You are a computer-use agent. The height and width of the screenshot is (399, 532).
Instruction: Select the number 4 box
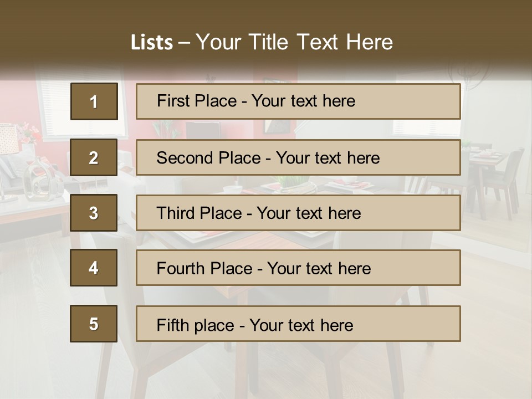coord(94,268)
